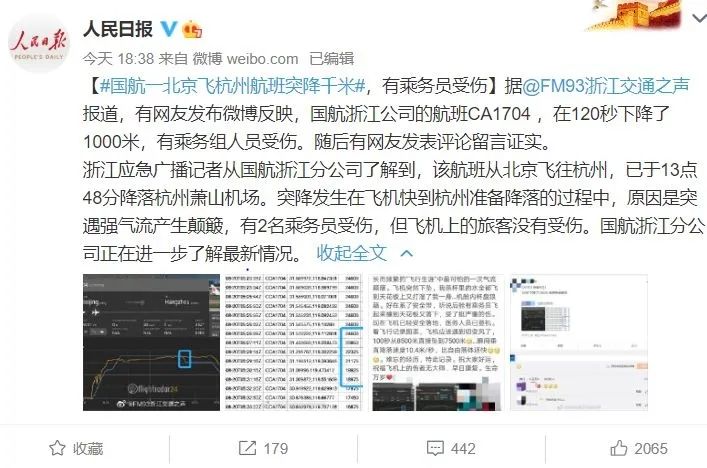The height and width of the screenshot is (468, 707).
Task: Click the 微博 weibo.com source link
Action: (245, 59)
